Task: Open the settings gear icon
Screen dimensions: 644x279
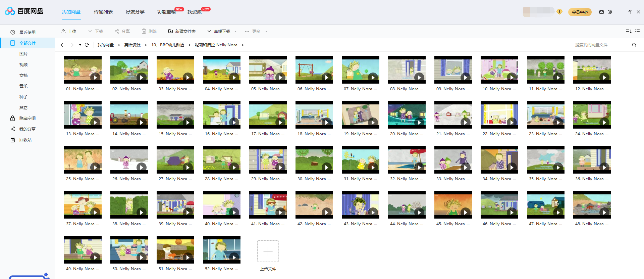Action: 610,12
